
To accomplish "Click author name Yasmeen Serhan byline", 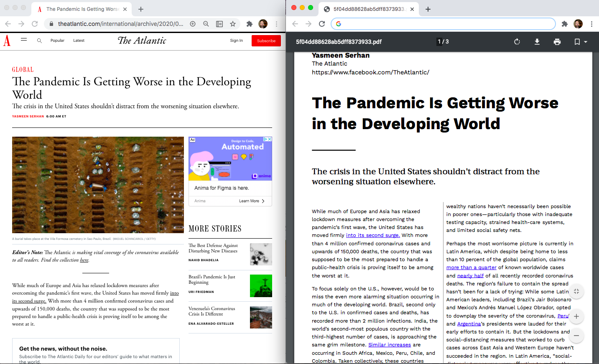I will click(x=28, y=116).
